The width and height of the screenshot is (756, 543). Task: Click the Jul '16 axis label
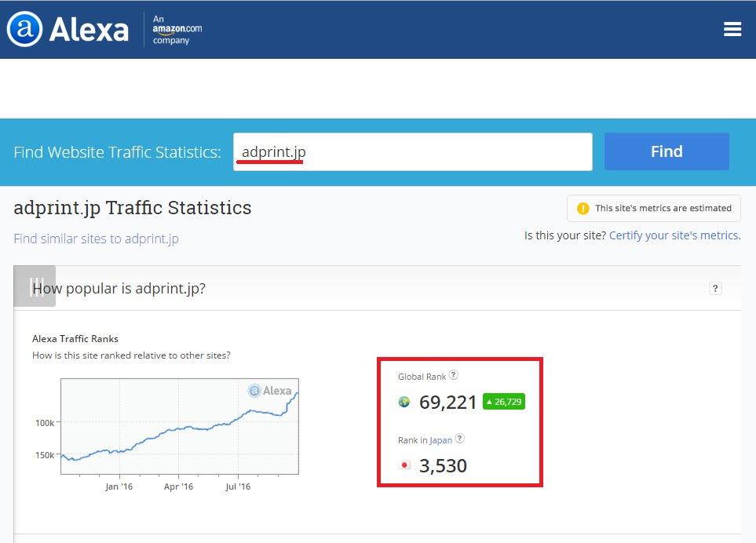(238, 487)
